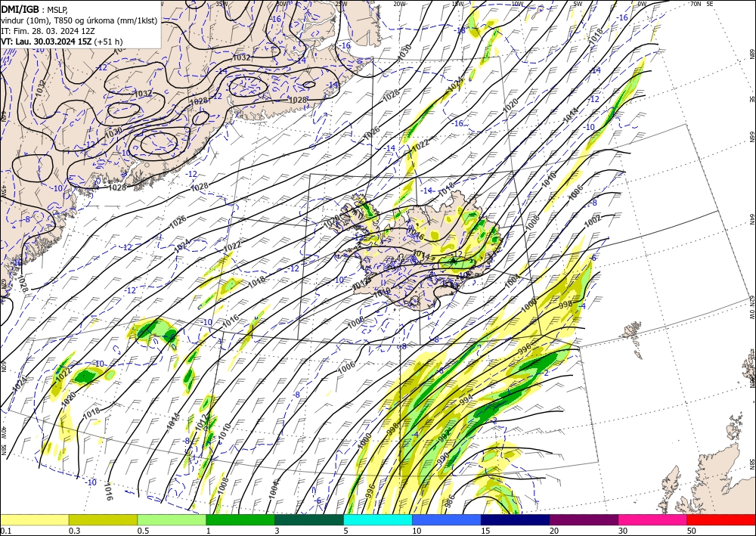Click the 'IT: Fim. 28. 03. 2024 12Z' line
756x536 pixels.
(48, 31)
